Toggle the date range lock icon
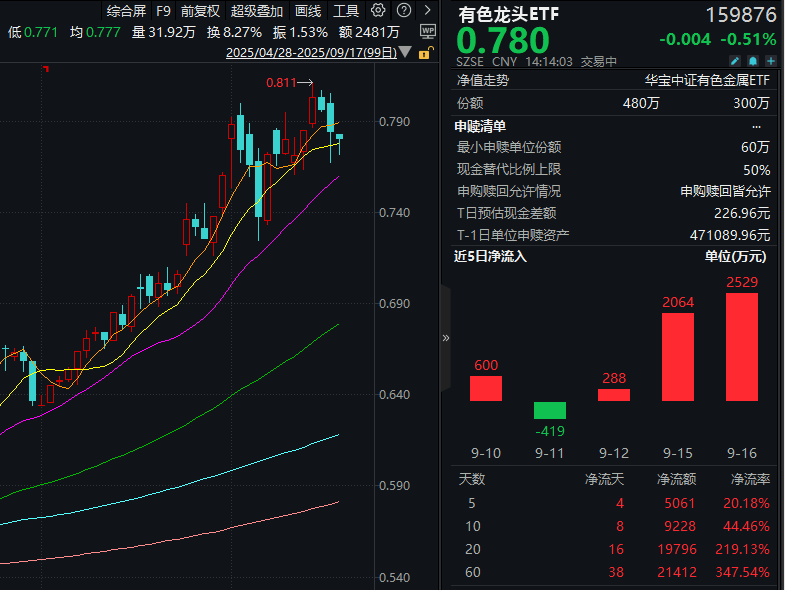 [427, 51]
